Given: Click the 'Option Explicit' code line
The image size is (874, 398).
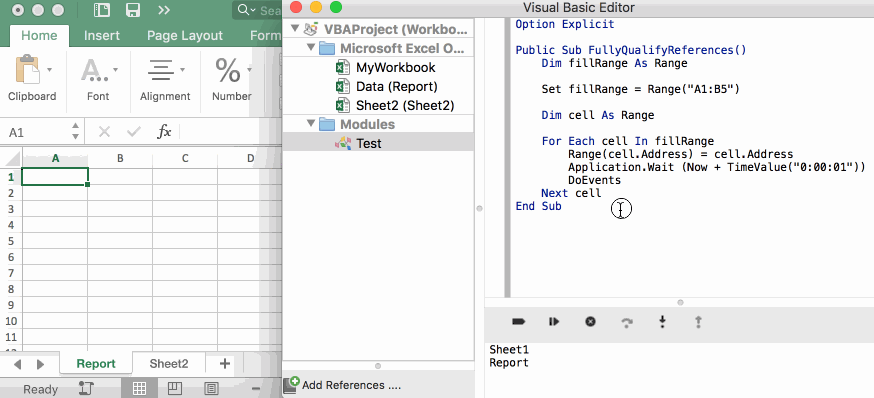Looking at the screenshot, I should coord(565,24).
